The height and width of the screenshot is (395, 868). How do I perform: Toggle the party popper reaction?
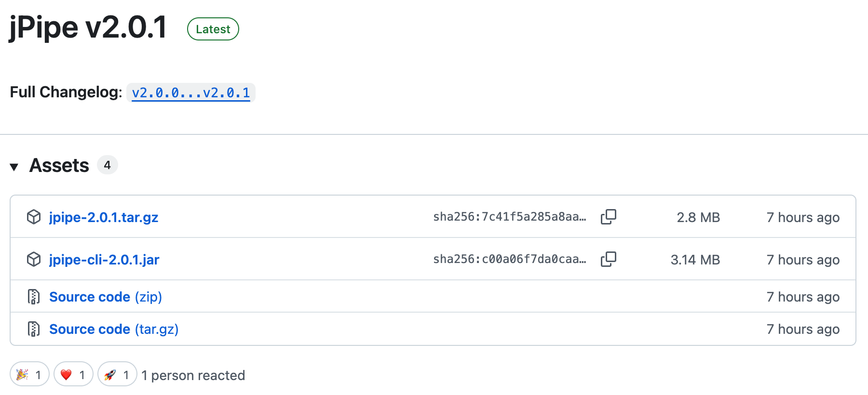tap(29, 374)
